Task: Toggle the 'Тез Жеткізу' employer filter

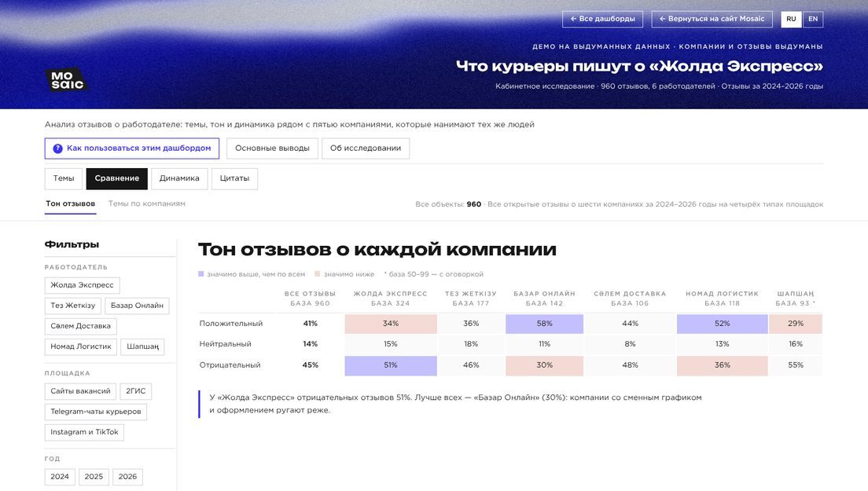Action: click(72, 306)
